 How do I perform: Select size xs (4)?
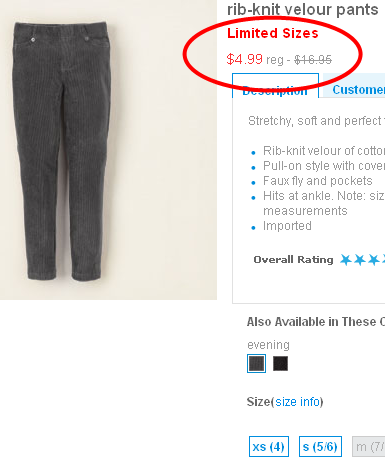point(269,446)
